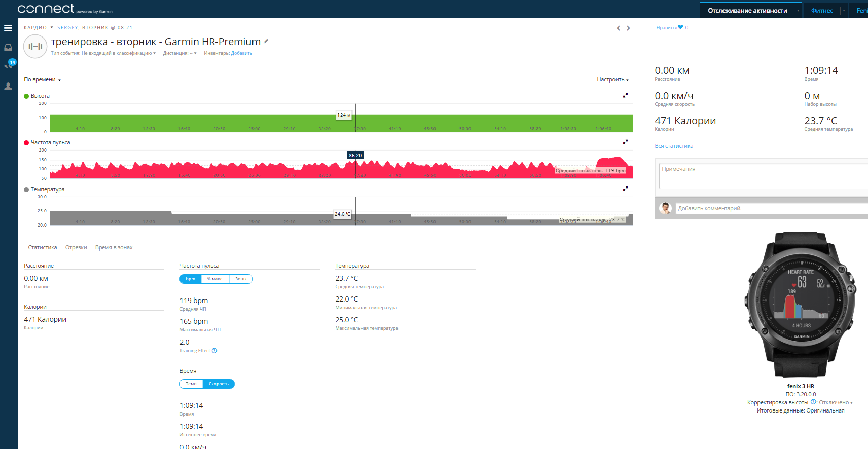Viewport: 868px width, 449px height.
Task: Open the user profile icon in sidebar
Action: point(8,86)
